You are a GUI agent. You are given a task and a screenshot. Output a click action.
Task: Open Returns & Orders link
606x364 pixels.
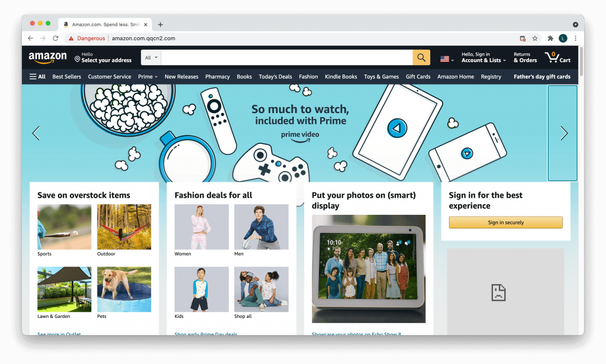click(525, 57)
